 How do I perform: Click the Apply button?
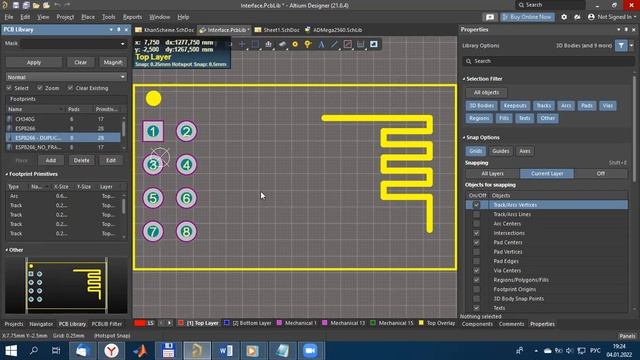pyautogui.click(x=34, y=62)
